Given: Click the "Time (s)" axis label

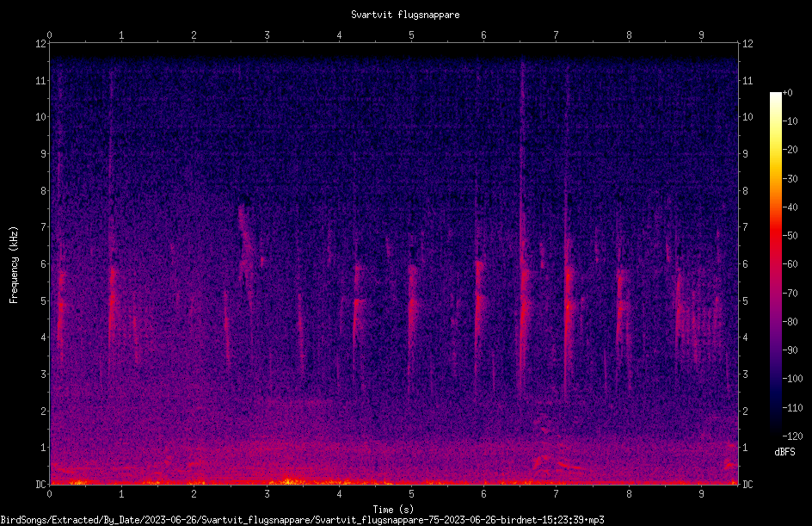Looking at the screenshot, I should [394, 510].
